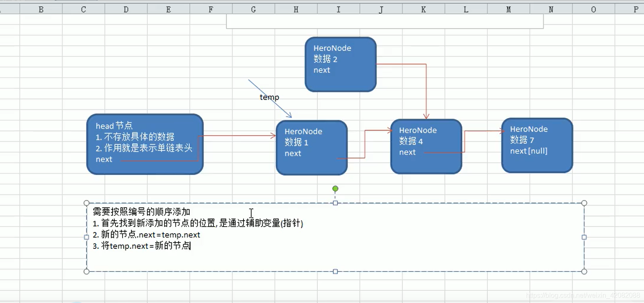Click the line starting 1. 首先找到新添加的节点
Screen dimensions: 644x303
tap(198, 224)
